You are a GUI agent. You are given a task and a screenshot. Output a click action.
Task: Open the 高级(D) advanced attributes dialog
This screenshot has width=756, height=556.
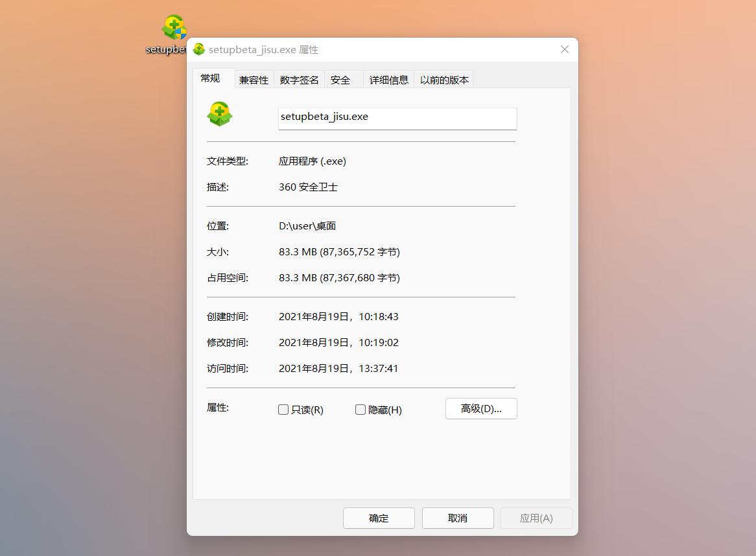point(480,408)
